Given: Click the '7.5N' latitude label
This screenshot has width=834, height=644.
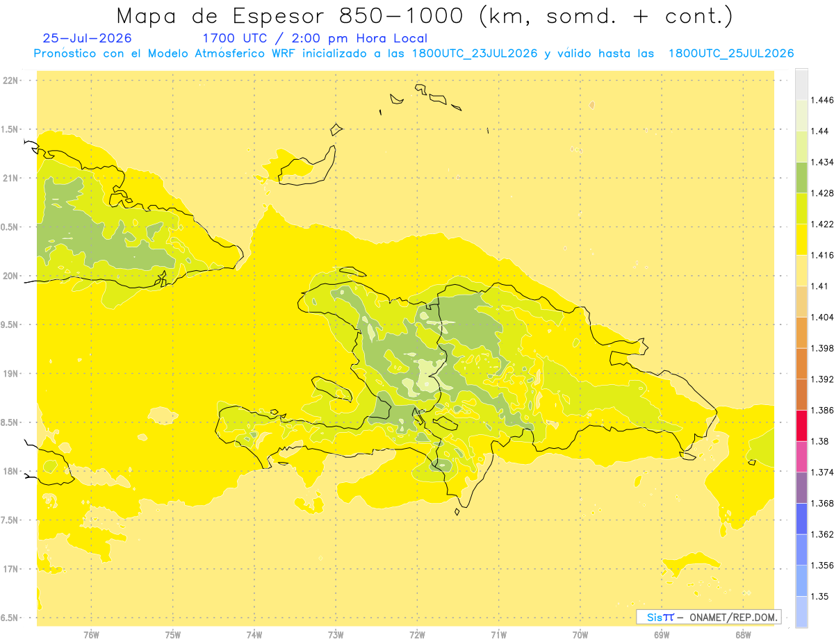Looking at the screenshot, I should point(10,520).
